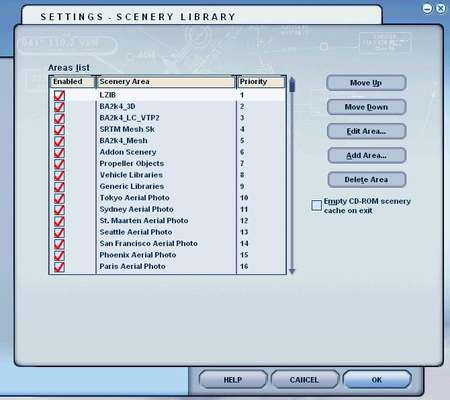Click the Areas list scrollbar thumb
Image resolution: width=450 pixels, height=400 pixels.
pyautogui.click(x=292, y=87)
